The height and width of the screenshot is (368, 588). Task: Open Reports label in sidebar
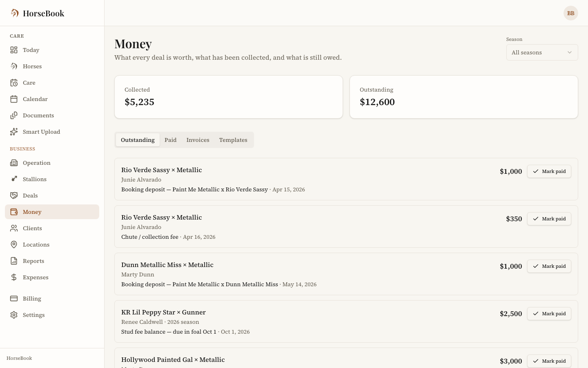point(33,261)
